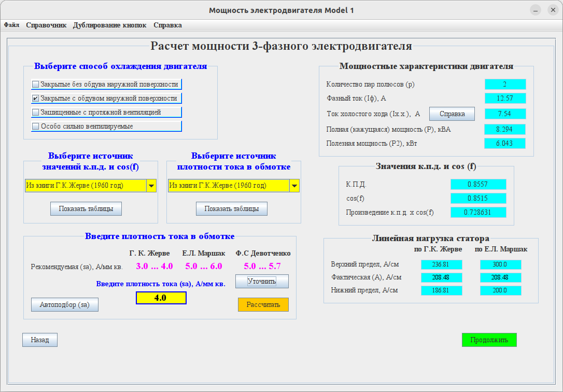The height and width of the screenshot is (392, 563).
Task: Expand the к.п.д. and cos(f) source dropdown
Action: point(151,186)
